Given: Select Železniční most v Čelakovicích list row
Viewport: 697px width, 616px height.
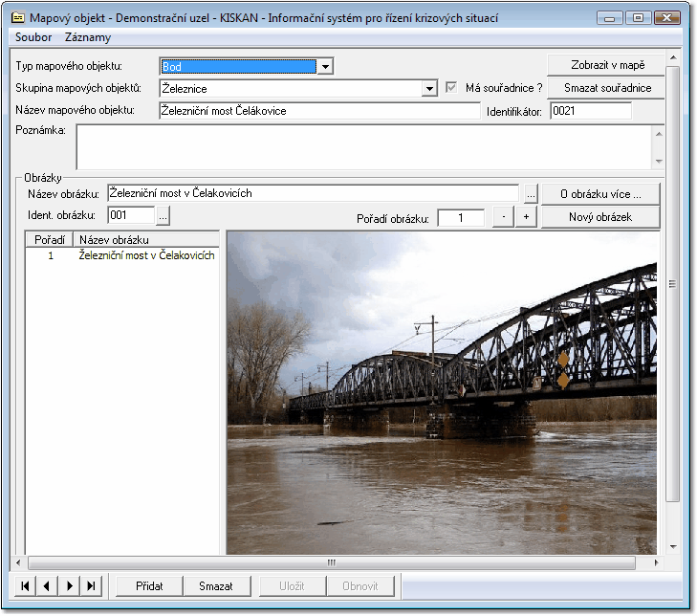Looking at the screenshot, I should tap(145, 256).
